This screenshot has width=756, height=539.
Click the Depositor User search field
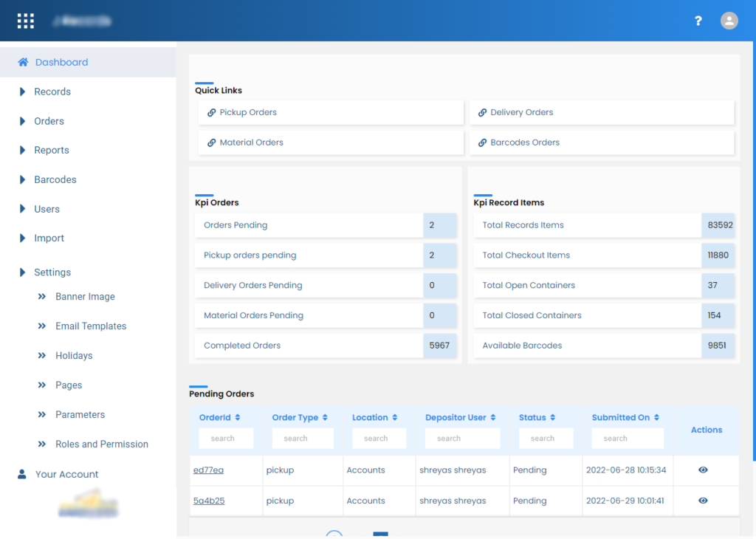click(462, 438)
